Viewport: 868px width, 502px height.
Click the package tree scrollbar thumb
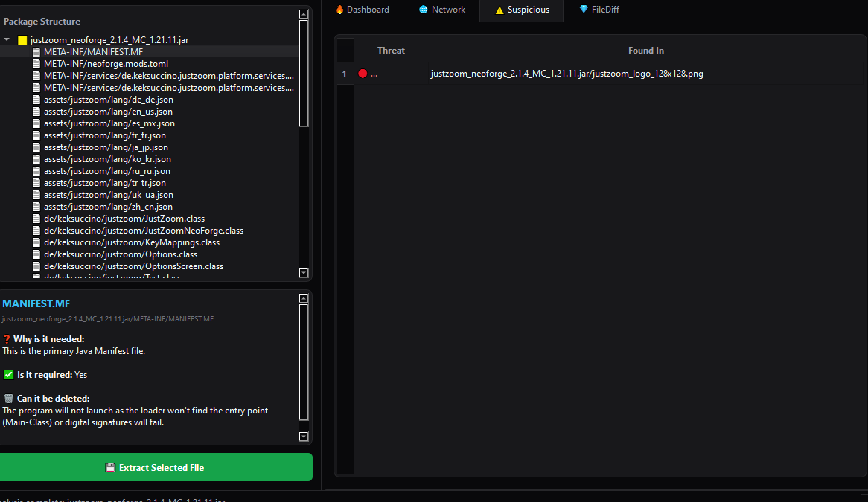coord(304,74)
